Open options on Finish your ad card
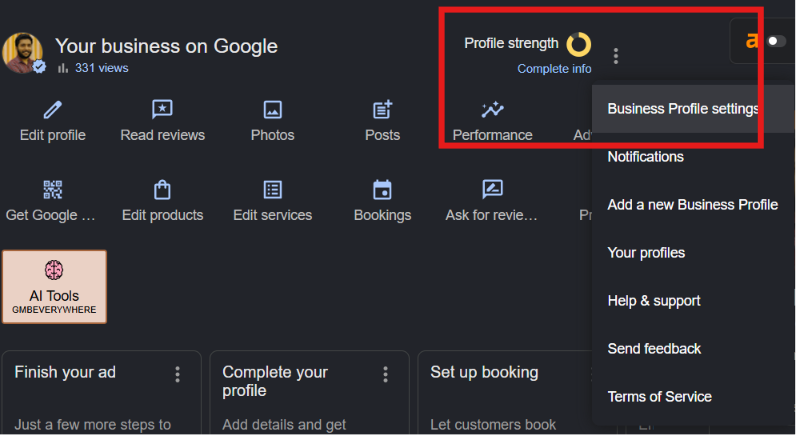The width and height of the screenshot is (796, 435). point(177,374)
